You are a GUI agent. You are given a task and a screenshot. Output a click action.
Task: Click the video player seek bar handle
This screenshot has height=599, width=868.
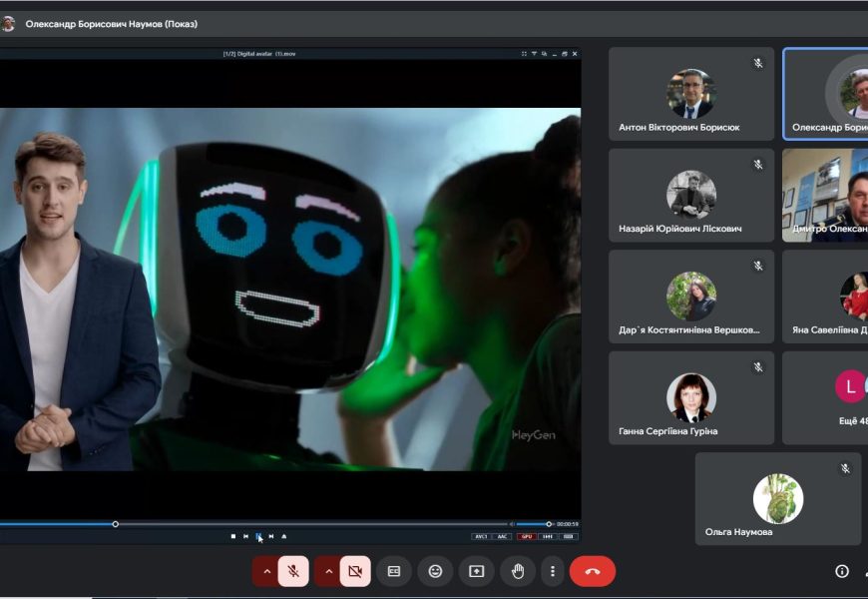pyautogui.click(x=116, y=524)
